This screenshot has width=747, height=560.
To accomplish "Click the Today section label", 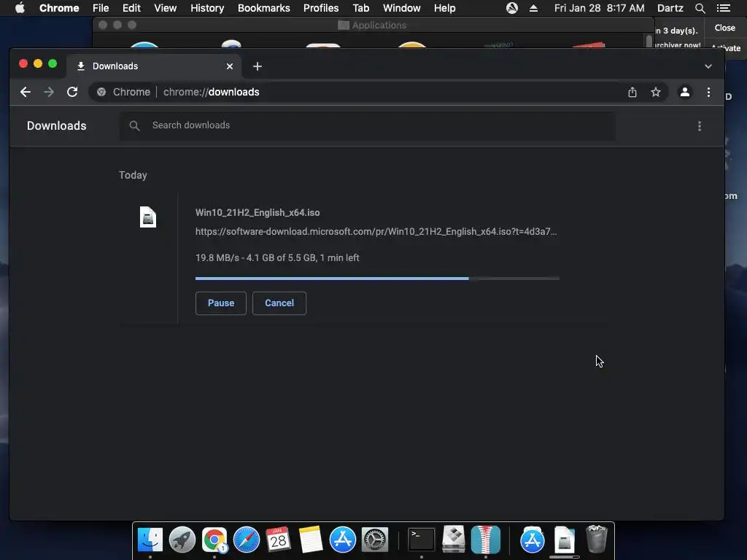I will click(133, 175).
